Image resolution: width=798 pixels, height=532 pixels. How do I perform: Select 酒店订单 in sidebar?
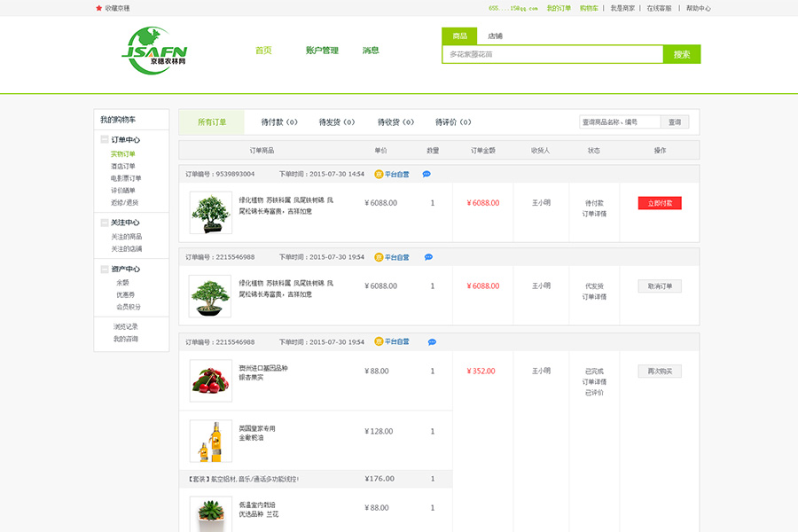[x=122, y=166]
